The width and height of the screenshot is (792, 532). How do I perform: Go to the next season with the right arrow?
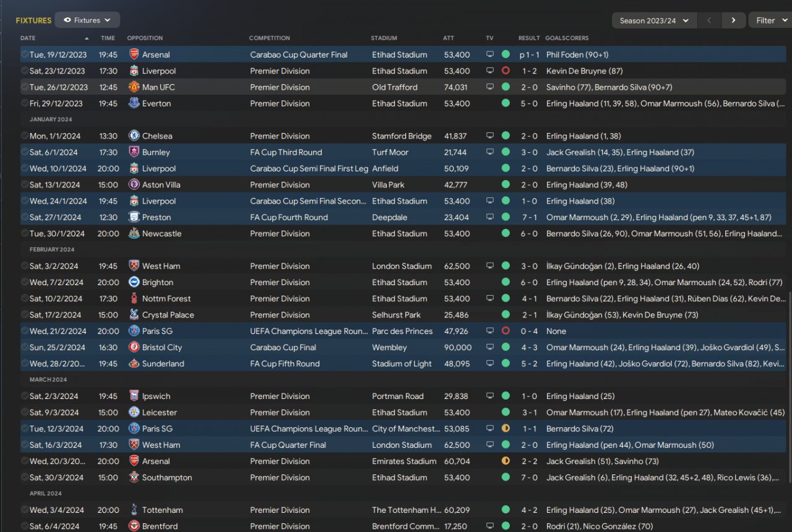coord(733,20)
